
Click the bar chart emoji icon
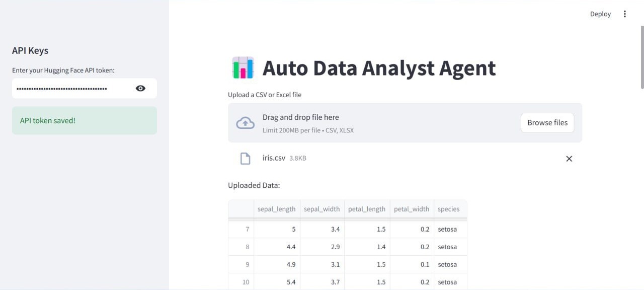click(x=243, y=68)
